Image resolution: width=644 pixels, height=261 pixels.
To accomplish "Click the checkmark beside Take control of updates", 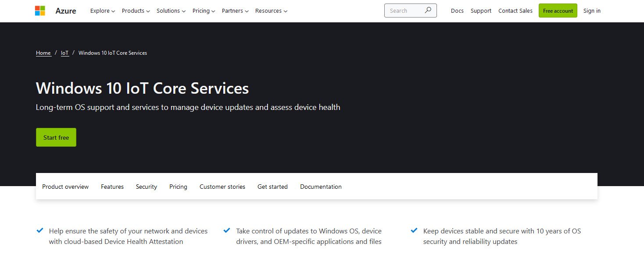I will (x=227, y=230).
